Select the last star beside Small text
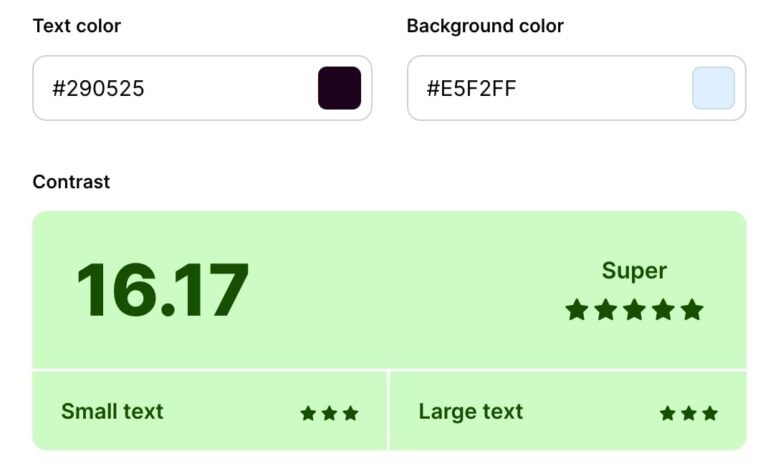768x471 pixels. pyautogui.click(x=350, y=413)
